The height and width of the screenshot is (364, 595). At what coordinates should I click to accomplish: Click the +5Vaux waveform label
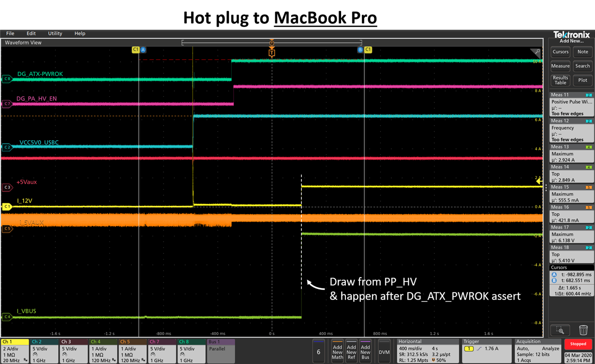coord(26,182)
